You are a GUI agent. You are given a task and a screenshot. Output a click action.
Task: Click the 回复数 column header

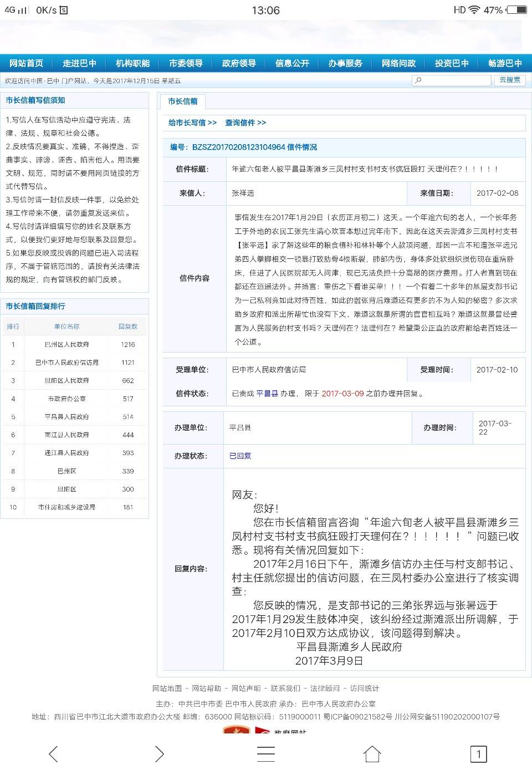click(128, 327)
